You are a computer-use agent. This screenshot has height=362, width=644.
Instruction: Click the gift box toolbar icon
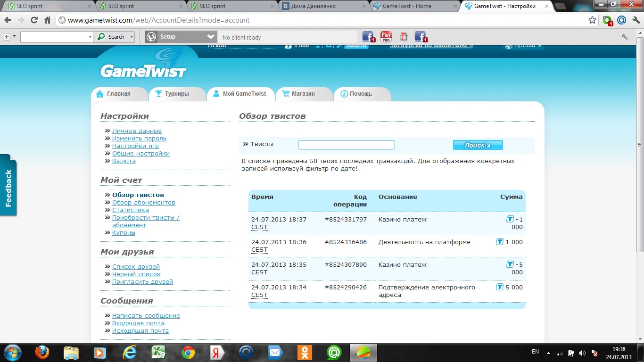pyautogui.click(x=404, y=37)
